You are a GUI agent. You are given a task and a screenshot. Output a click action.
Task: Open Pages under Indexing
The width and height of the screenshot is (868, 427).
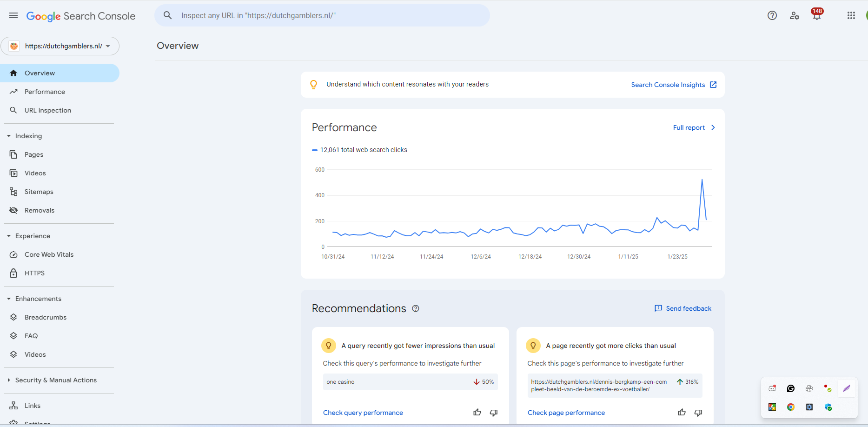(x=60, y=154)
